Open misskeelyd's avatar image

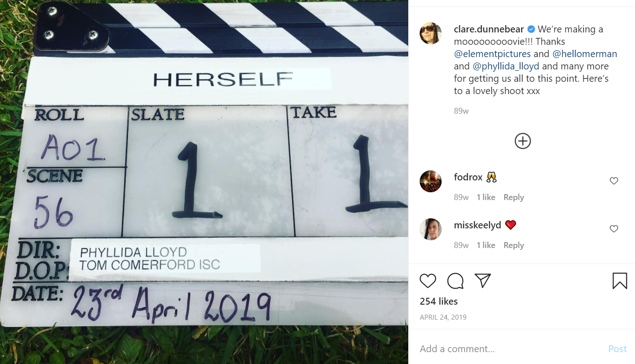[x=431, y=229]
